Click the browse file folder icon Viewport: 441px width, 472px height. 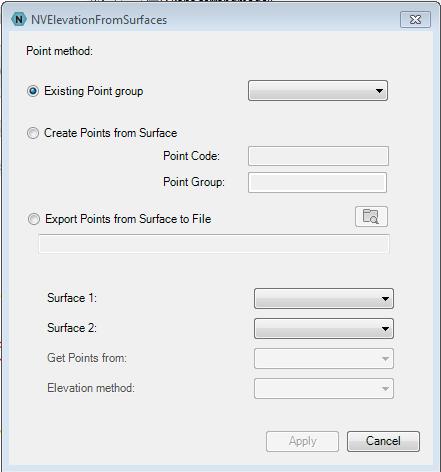point(371,217)
